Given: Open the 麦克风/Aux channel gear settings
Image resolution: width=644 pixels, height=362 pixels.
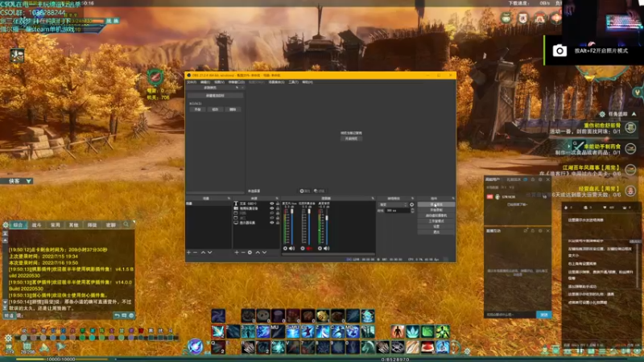Looking at the screenshot, I should click(285, 249).
